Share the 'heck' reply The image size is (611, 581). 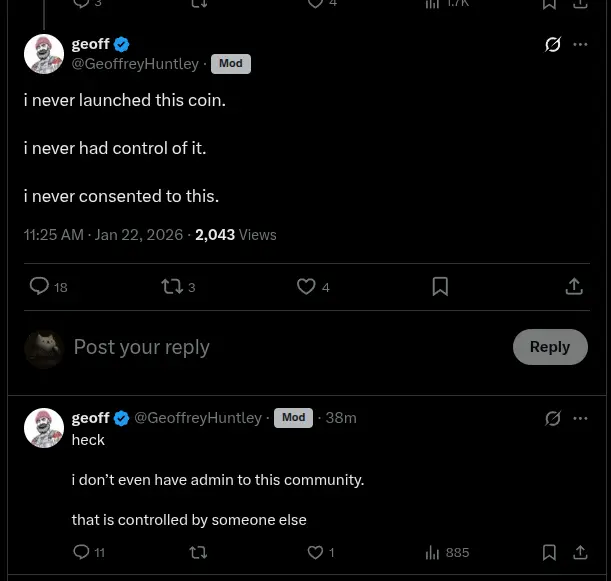point(580,552)
